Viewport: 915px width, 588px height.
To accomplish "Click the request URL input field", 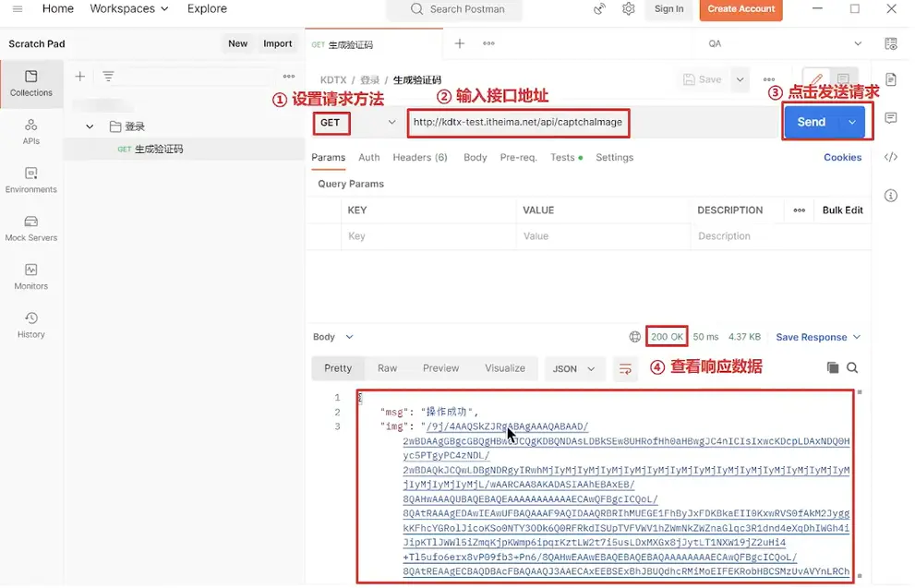I will click(x=518, y=123).
